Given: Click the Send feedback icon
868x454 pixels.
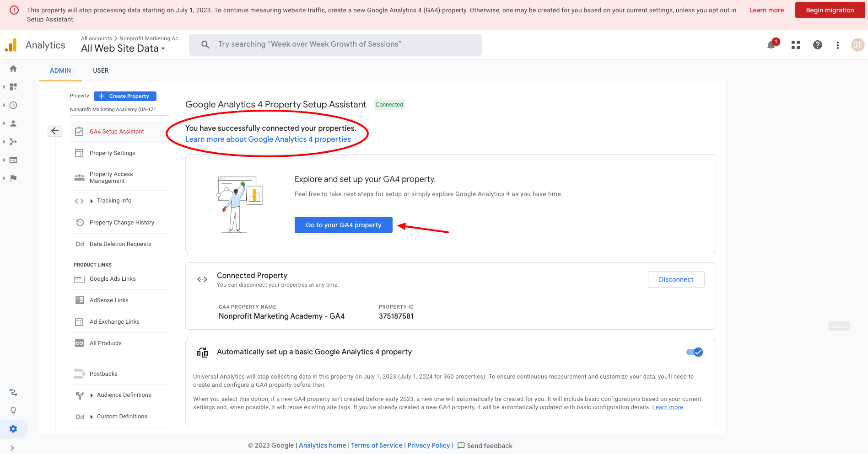Looking at the screenshot, I should pyautogui.click(x=461, y=446).
